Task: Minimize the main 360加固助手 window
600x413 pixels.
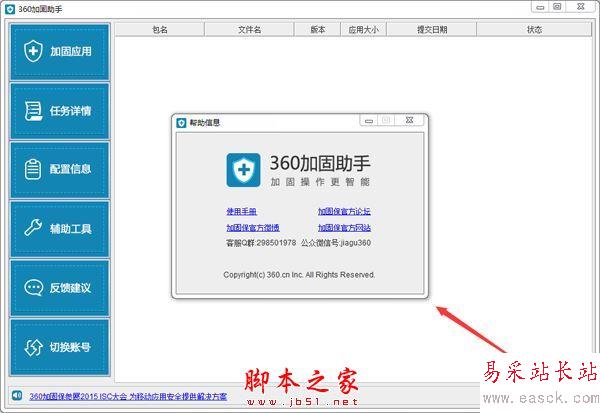Action: tap(540, 7)
